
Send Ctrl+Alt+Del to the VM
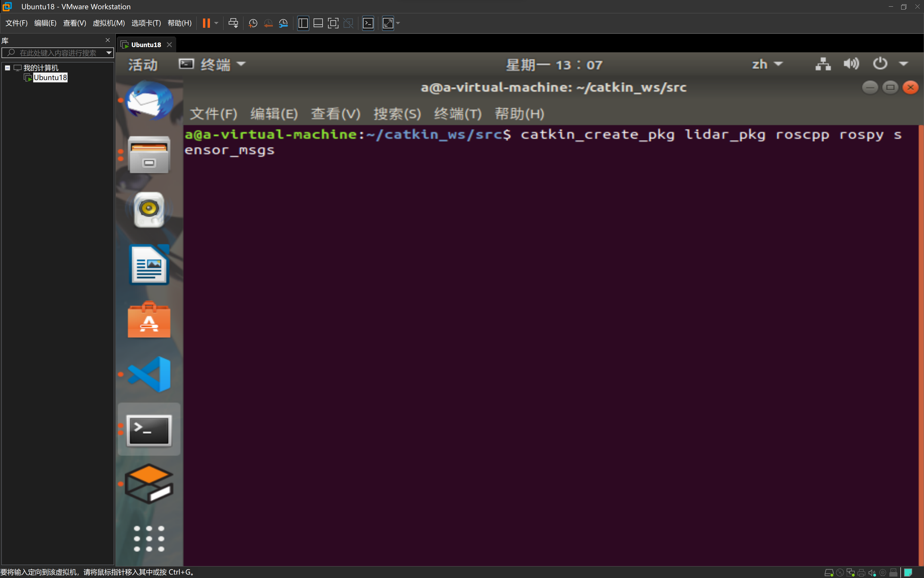pos(233,23)
